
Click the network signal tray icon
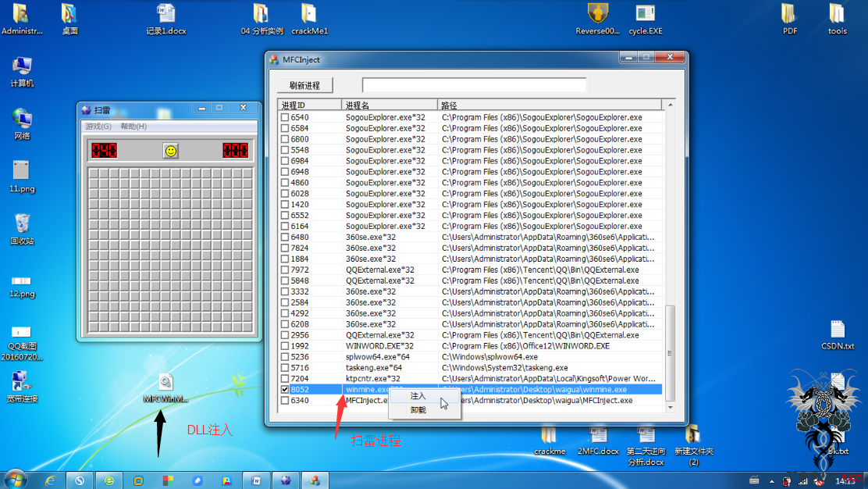[x=802, y=481]
